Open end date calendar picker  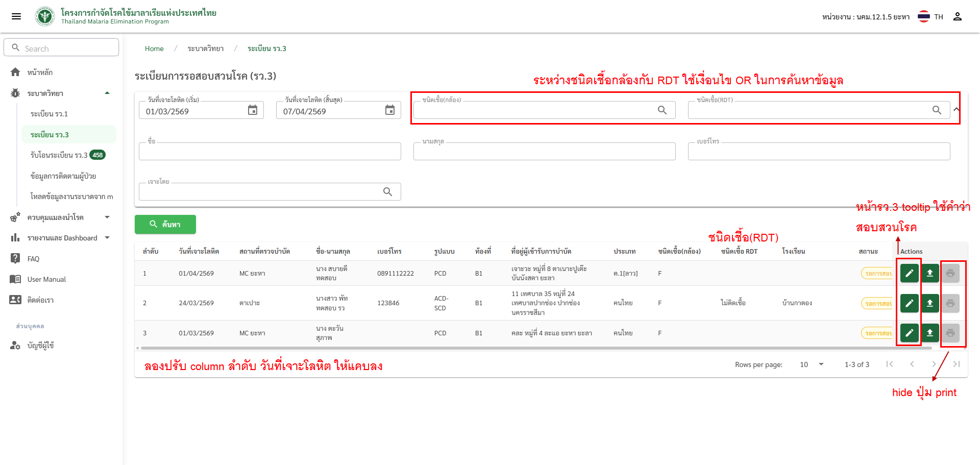(x=390, y=110)
